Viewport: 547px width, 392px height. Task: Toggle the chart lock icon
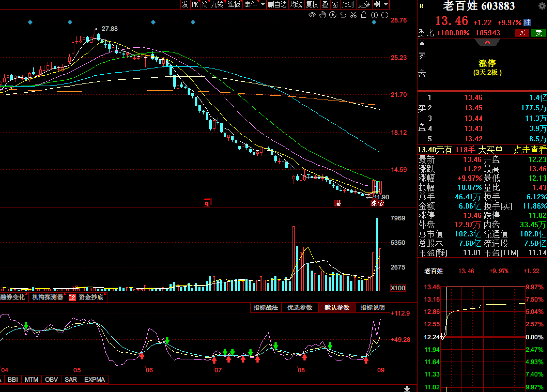364,15
